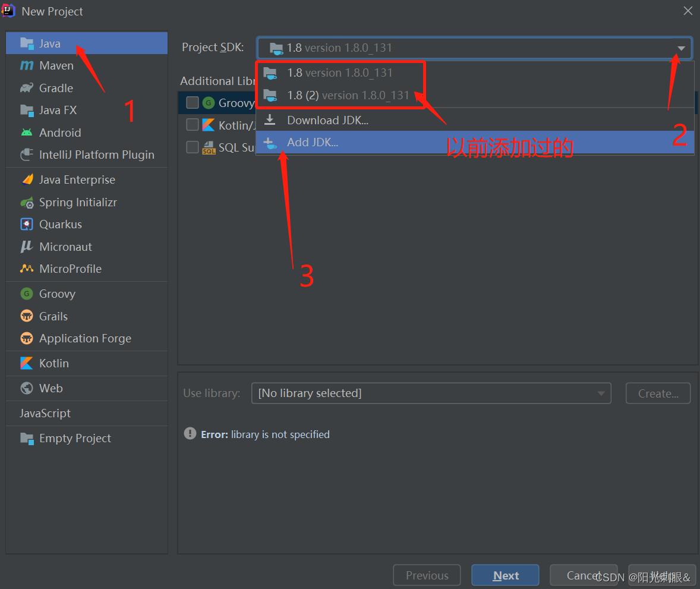Choose the Web globe icon

click(x=27, y=389)
